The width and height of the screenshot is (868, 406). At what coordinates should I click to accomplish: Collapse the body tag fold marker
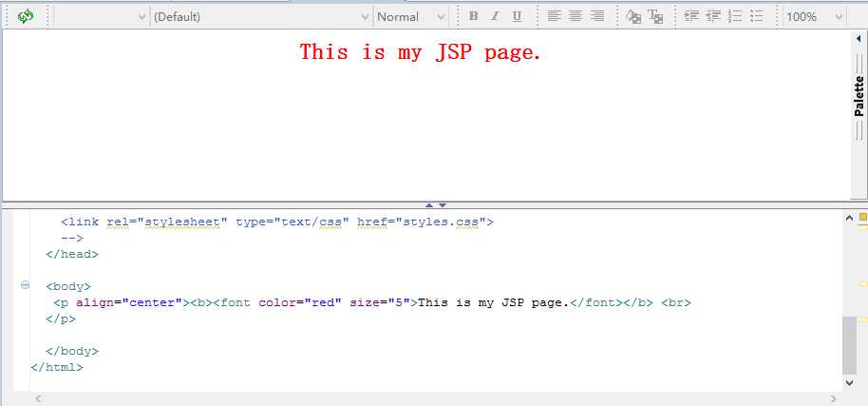(x=25, y=284)
